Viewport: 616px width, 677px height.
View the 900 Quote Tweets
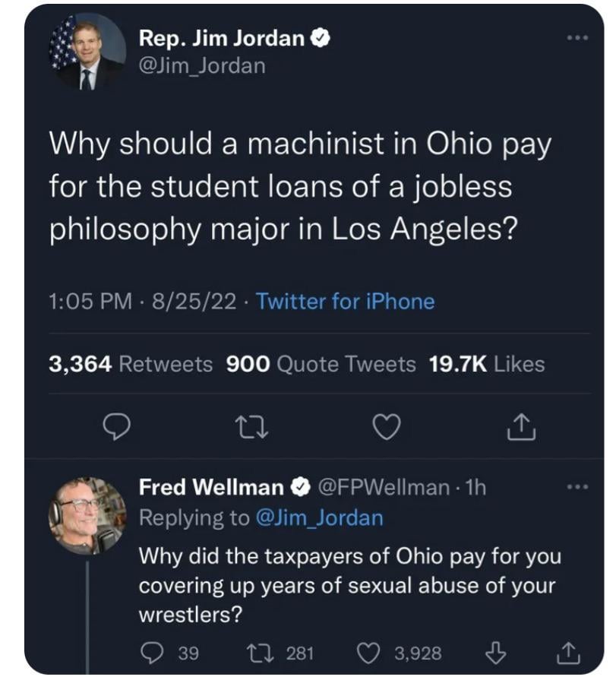click(x=321, y=365)
